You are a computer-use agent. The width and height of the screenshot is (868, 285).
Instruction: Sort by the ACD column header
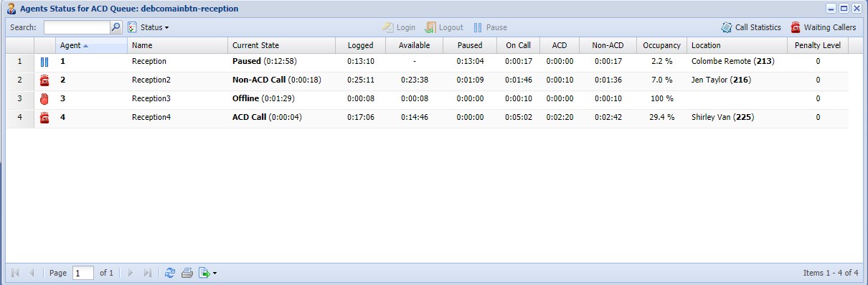[560, 45]
